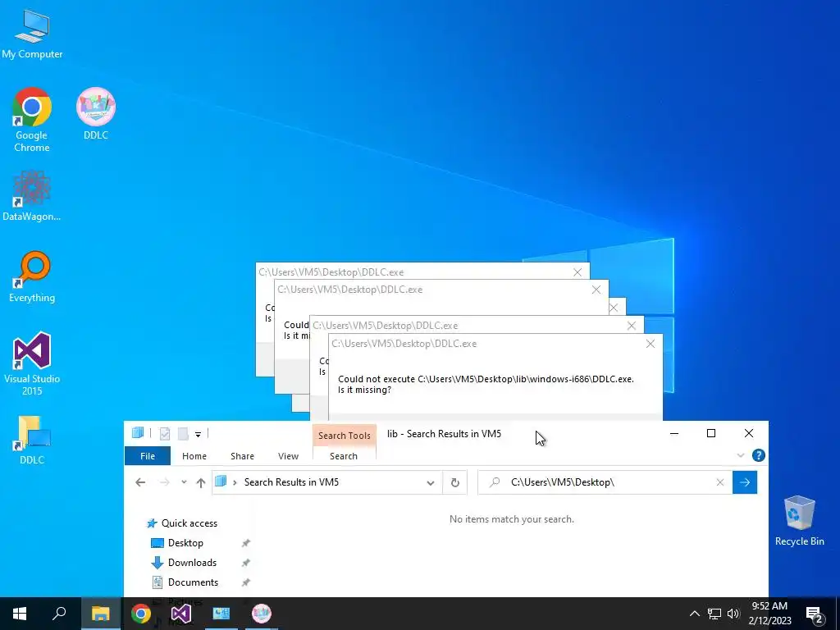Image resolution: width=840 pixels, height=630 pixels.
Task: Select the Visual Studio 2015 desktop shortcut
Action: (x=32, y=363)
